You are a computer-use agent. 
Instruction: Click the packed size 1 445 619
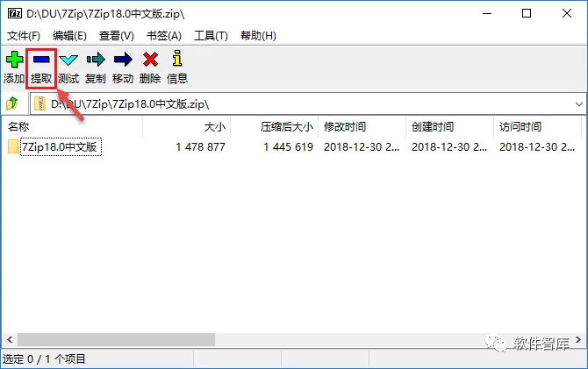(x=288, y=147)
